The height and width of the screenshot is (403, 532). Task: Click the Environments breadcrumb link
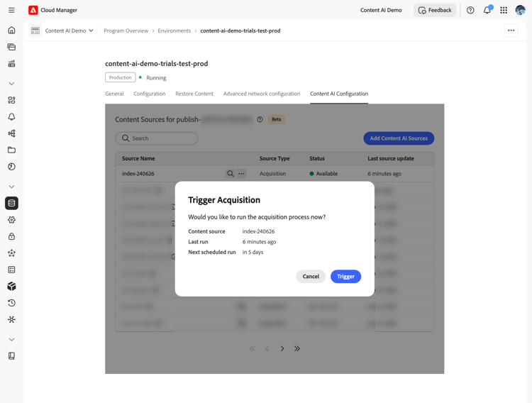click(174, 31)
